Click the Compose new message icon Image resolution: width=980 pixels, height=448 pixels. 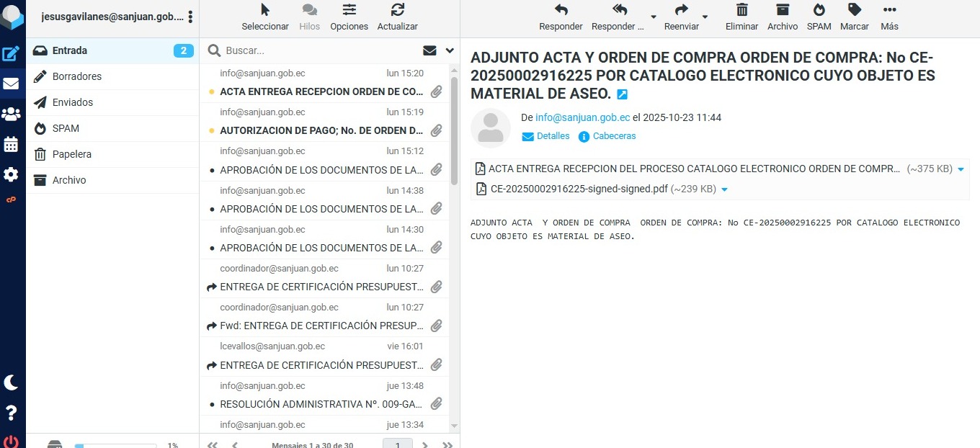pos(12,53)
